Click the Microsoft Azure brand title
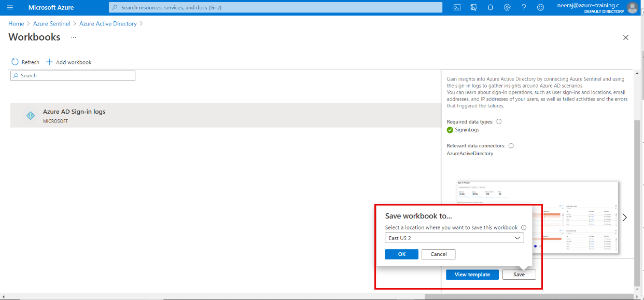The image size is (644, 300). 51,7
